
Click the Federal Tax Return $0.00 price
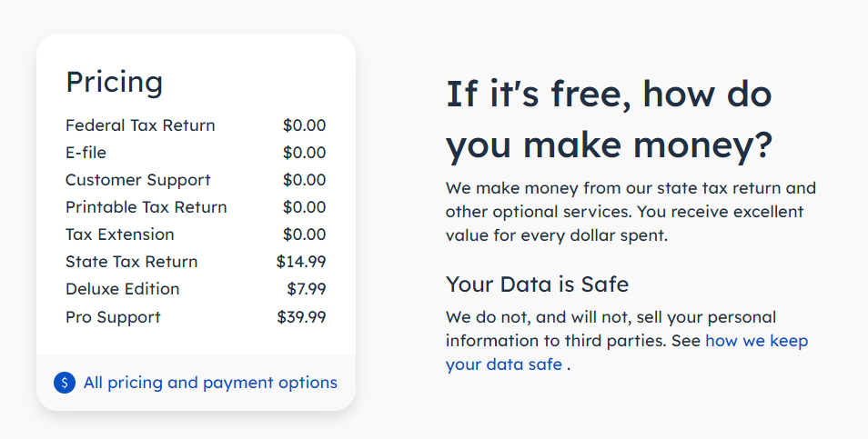(x=304, y=125)
